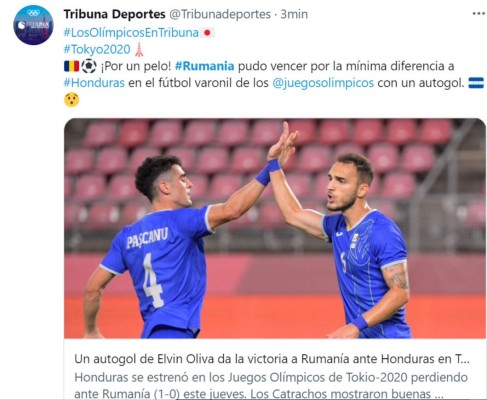This screenshot has height=400, width=487.
Task: Open the tweet's three-dot more options menu
Action: coord(479,14)
